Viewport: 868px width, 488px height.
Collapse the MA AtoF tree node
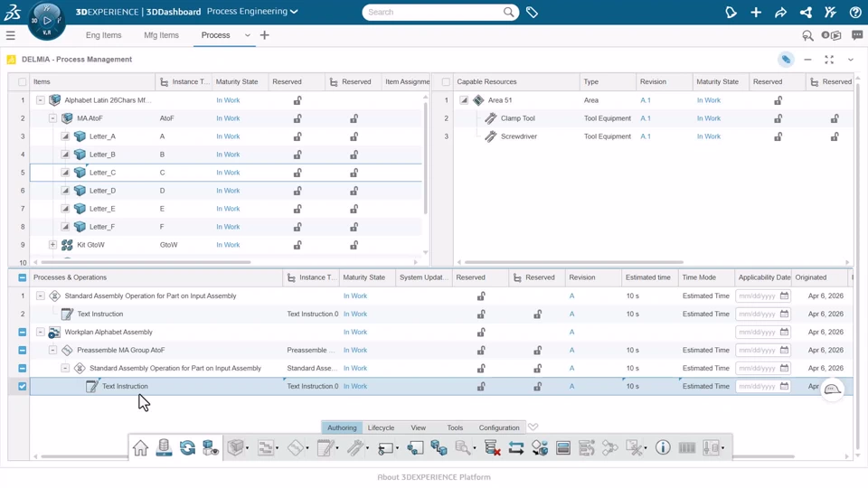52,118
